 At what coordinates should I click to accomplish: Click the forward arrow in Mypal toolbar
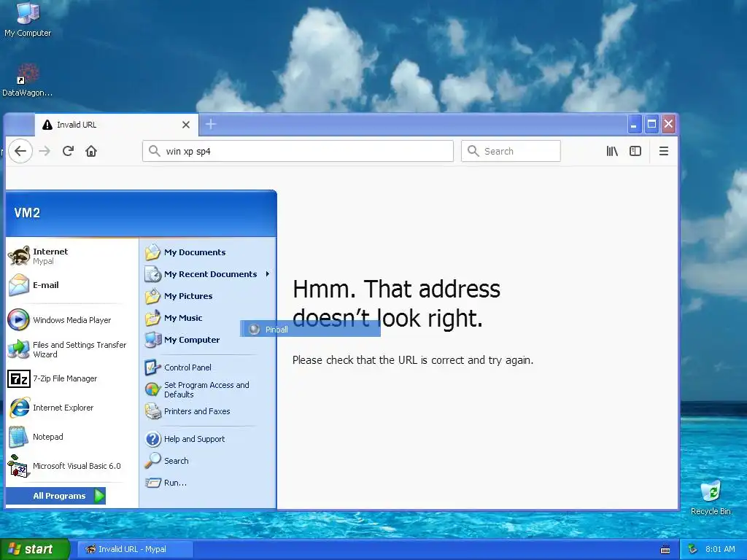pos(44,151)
